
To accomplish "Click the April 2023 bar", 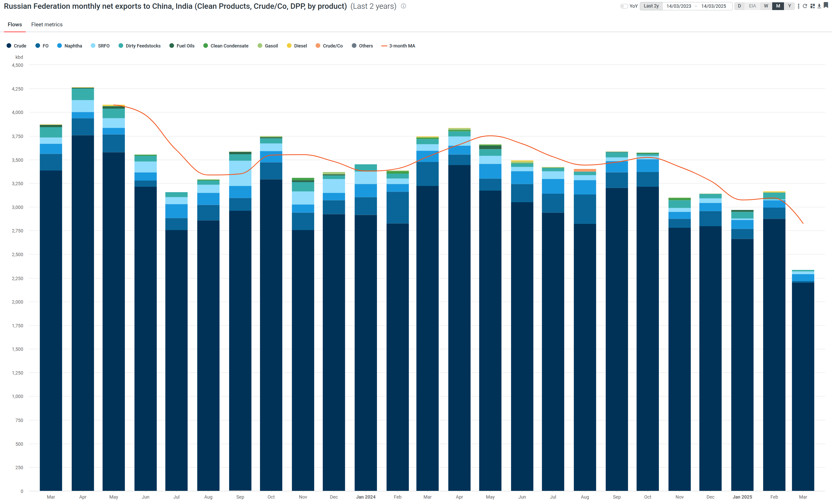I will coord(83,304).
